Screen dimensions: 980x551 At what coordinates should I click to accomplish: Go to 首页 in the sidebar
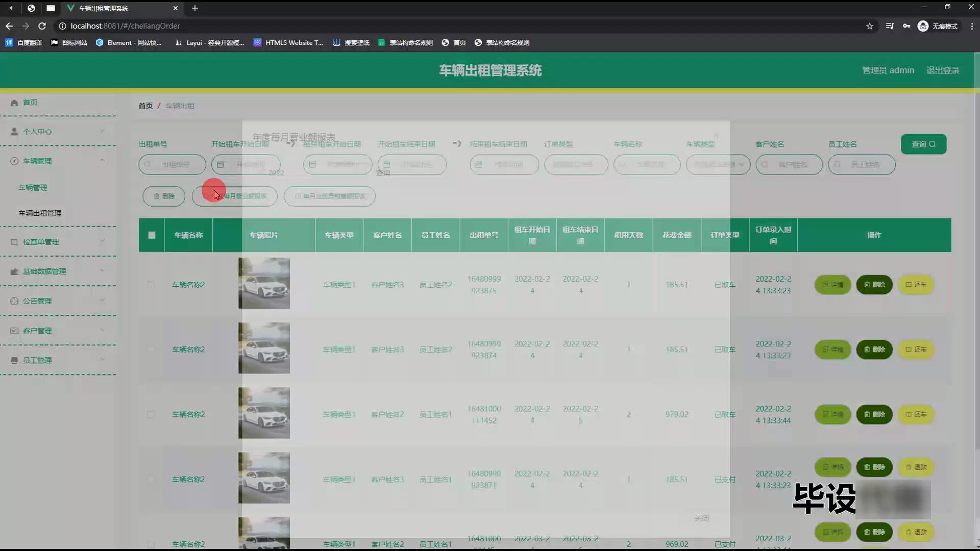[x=30, y=102]
